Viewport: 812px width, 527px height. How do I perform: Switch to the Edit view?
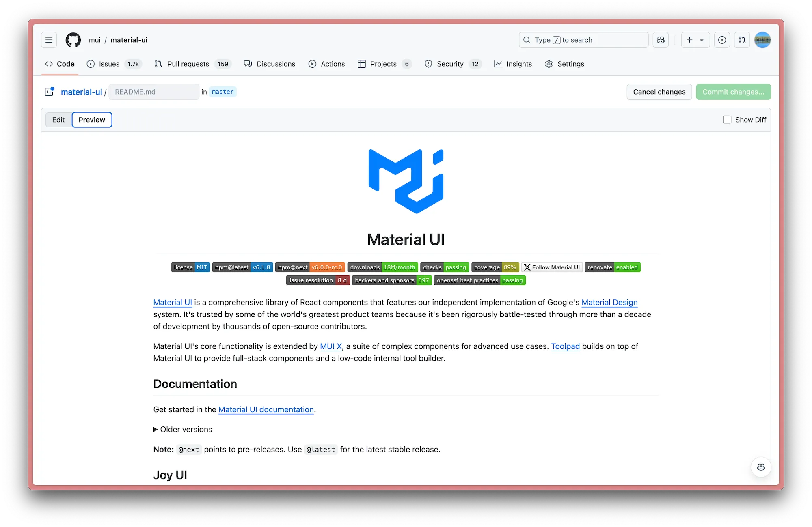coord(58,120)
